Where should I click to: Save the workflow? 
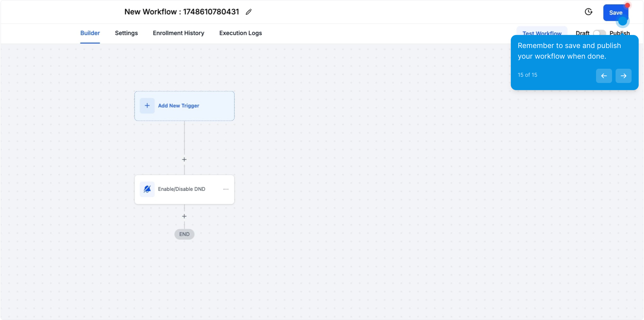tap(616, 13)
